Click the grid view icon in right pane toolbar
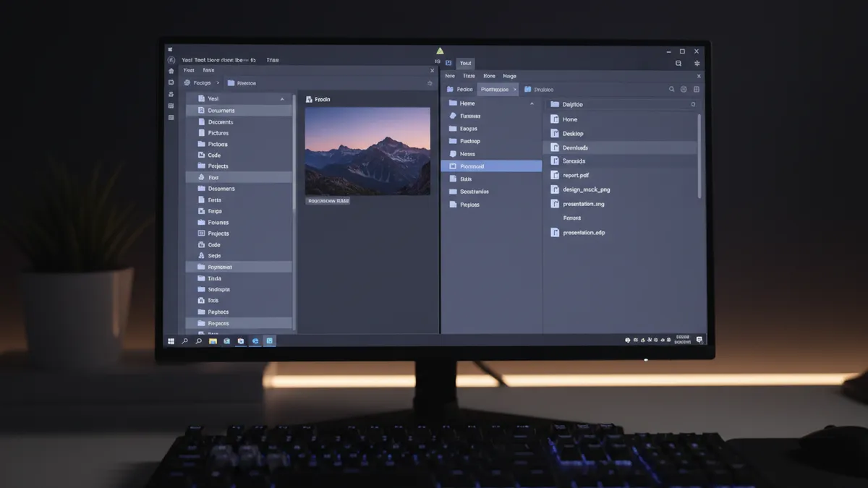The width and height of the screenshot is (868, 488). pyautogui.click(x=697, y=90)
